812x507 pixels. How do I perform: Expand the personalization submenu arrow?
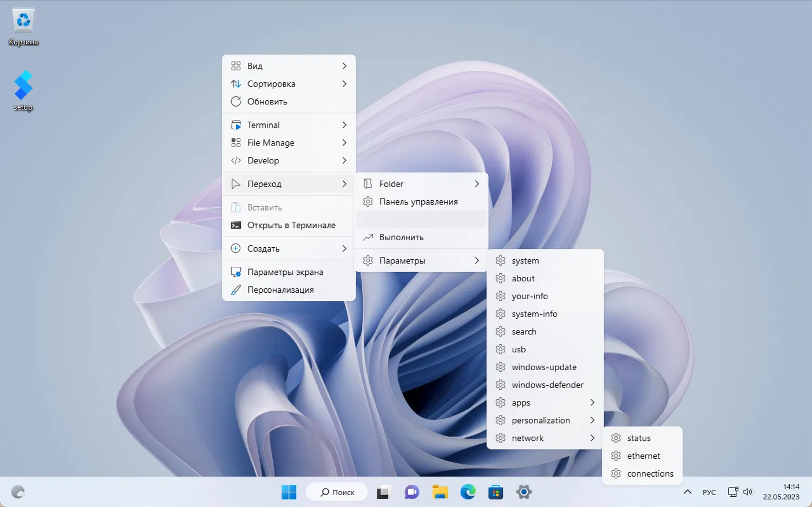[x=592, y=420]
